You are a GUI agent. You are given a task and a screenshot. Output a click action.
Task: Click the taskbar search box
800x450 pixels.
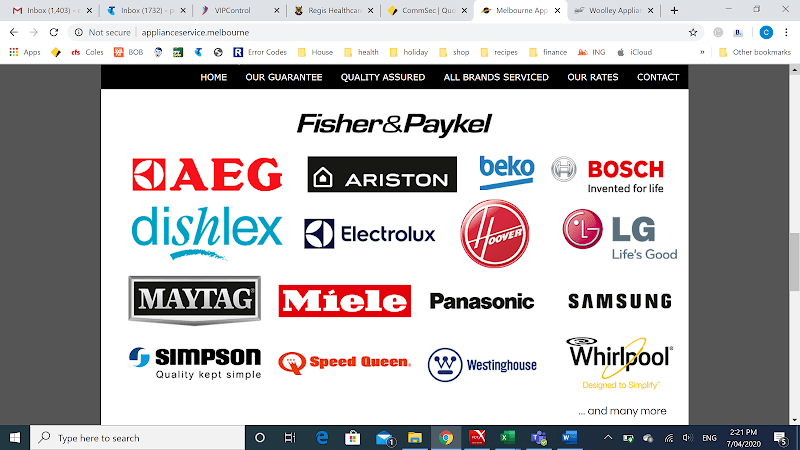coord(138,438)
